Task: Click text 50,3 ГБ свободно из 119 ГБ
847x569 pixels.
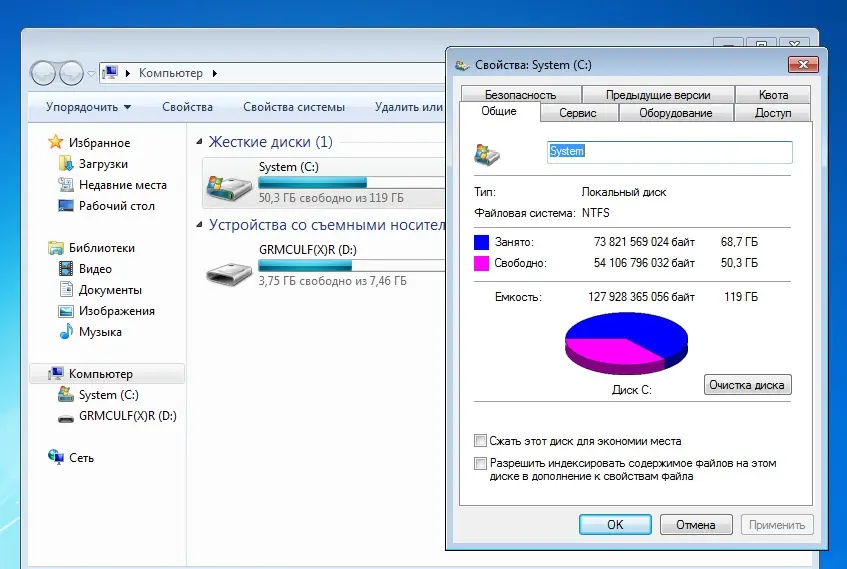Action: click(x=331, y=198)
